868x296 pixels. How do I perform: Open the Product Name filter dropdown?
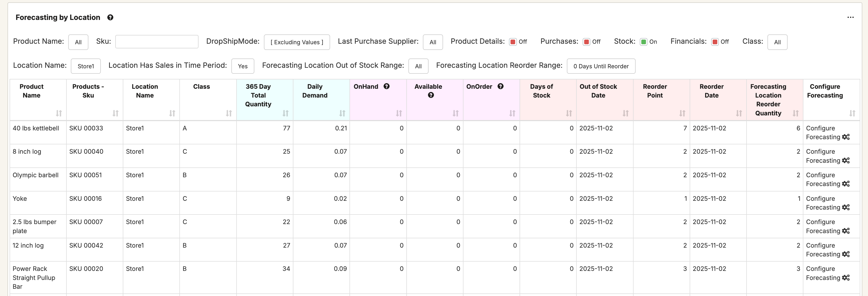click(78, 42)
